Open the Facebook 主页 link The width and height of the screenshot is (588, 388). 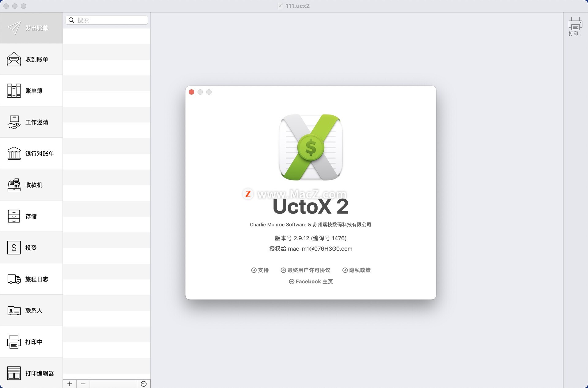point(311,282)
